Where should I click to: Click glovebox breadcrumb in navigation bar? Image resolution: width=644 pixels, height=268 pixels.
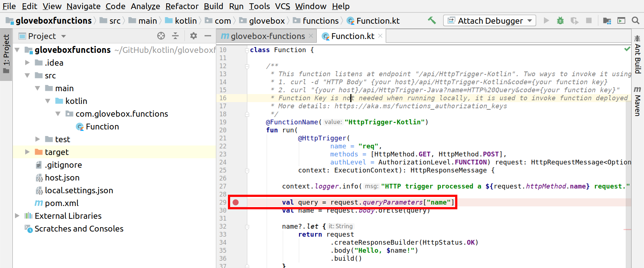pyautogui.click(x=262, y=21)
